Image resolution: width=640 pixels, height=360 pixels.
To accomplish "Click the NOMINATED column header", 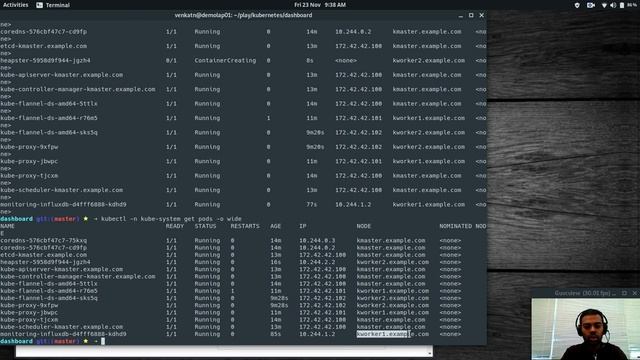I will point(456,226).
